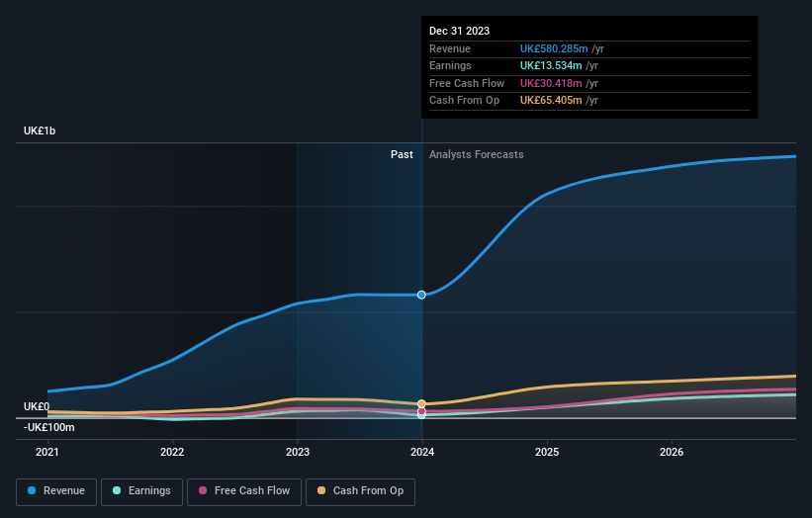The image size is (812, 518).
Task: Click the UK£13.534m earnings value
Action: [551, 65]
